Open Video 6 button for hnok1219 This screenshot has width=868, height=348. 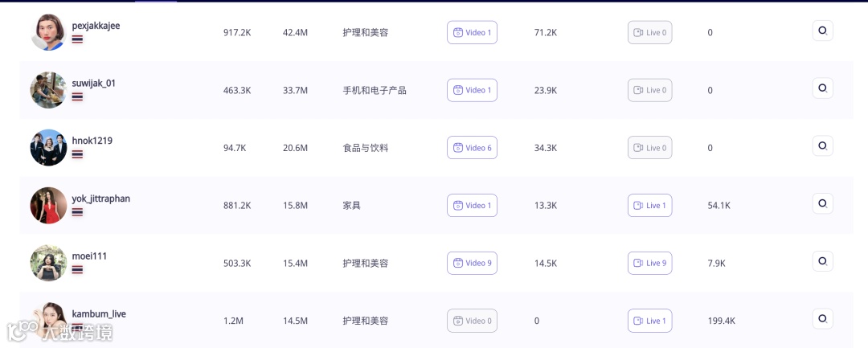click(x=472, y=148)
